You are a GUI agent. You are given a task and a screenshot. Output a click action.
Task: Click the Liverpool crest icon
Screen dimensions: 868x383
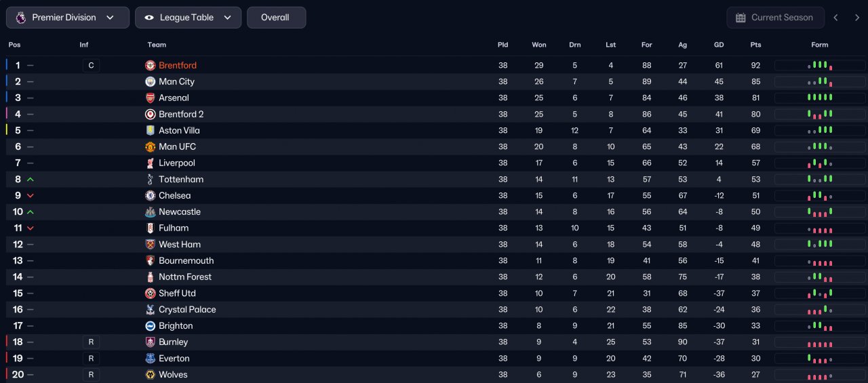tap(151, 163)
